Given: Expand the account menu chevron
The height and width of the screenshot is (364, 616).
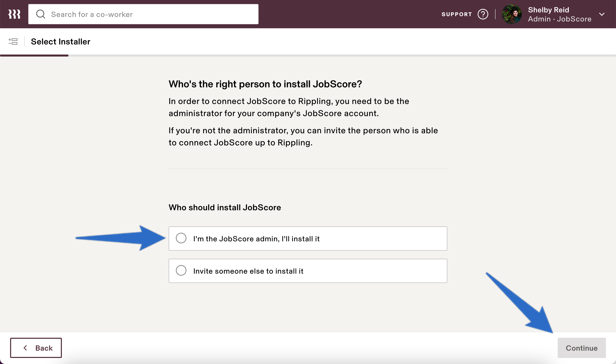Looking at the screenshot, I should pos(602,14).
